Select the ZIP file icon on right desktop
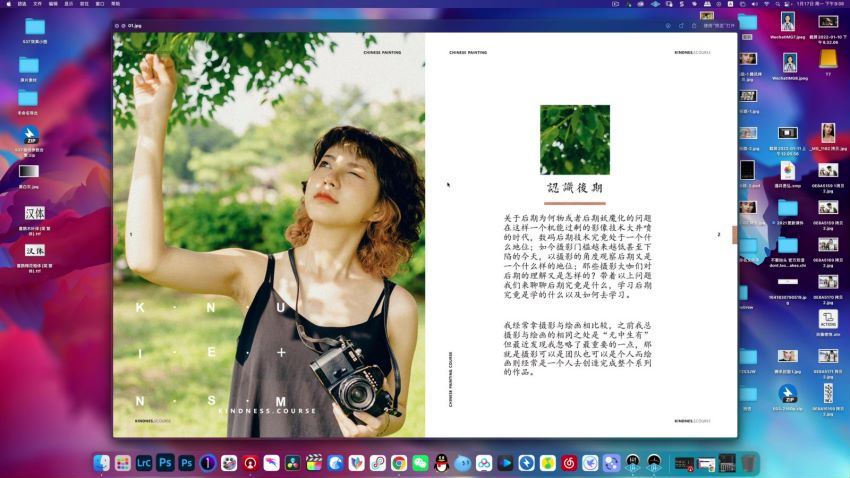The image size is (850, 478). (x=788, y=394)
